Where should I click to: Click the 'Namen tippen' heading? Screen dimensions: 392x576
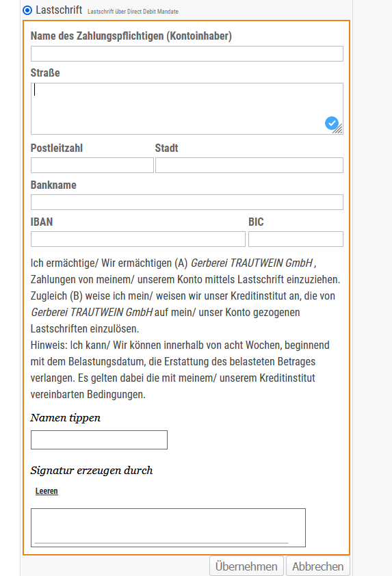click(66, 418)
